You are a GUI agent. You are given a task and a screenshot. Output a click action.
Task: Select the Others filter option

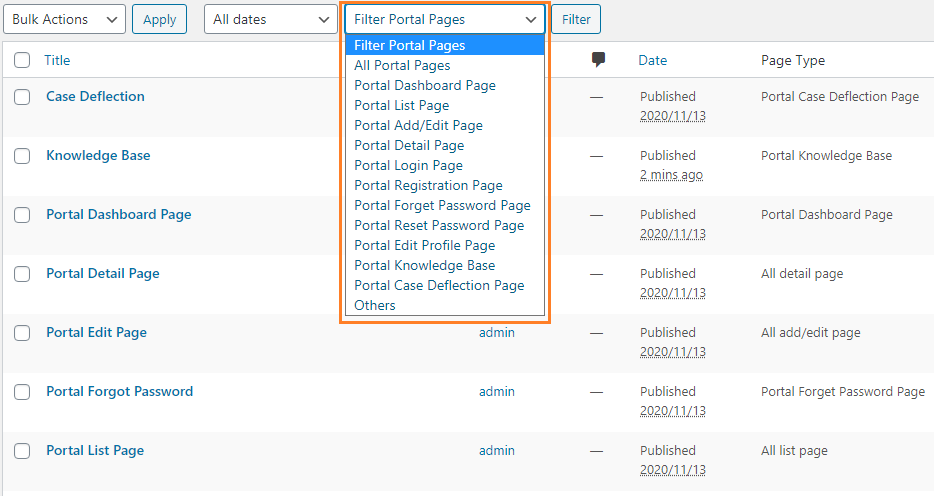coord(375,305)
